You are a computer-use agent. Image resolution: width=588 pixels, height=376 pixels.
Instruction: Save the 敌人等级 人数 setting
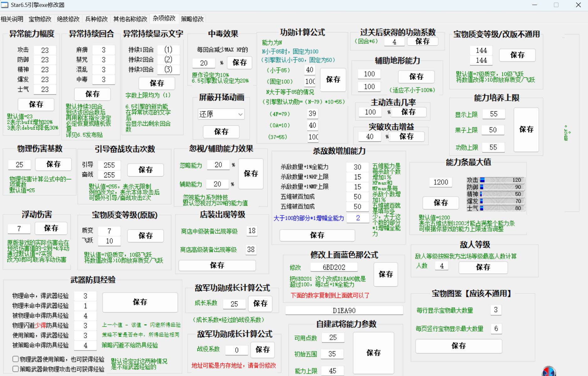click(x=483, y=267)
